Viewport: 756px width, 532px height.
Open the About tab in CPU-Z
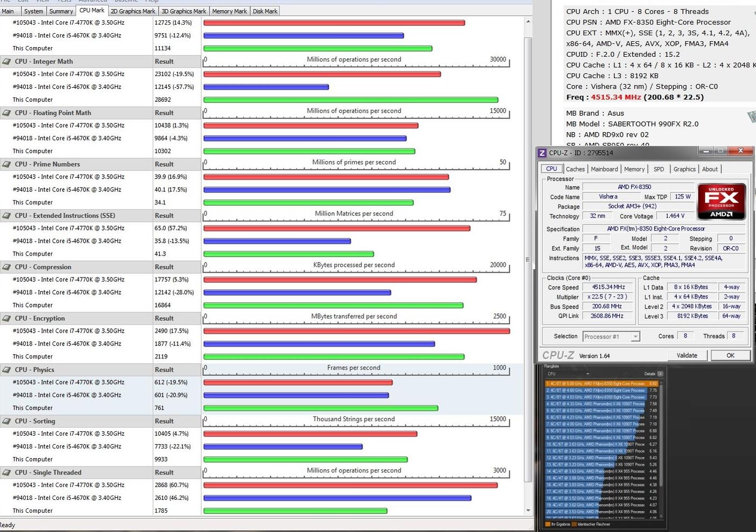click(x=710, y=169)
